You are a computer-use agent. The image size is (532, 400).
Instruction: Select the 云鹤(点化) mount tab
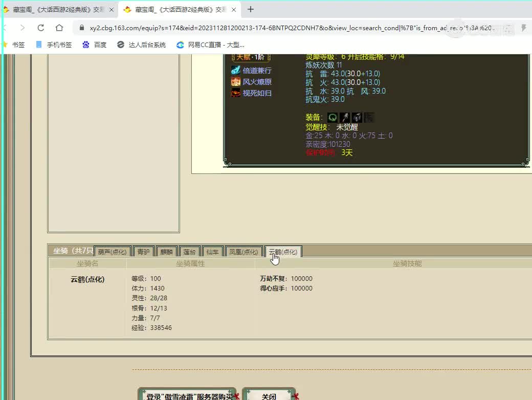pyautogui.click(x=283, y=252)
